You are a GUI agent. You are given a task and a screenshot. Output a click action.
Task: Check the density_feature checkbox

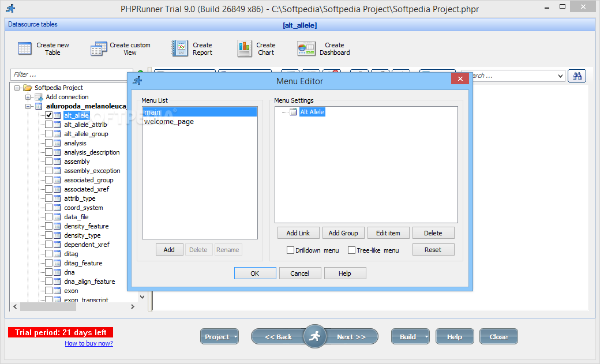(48, 226)
